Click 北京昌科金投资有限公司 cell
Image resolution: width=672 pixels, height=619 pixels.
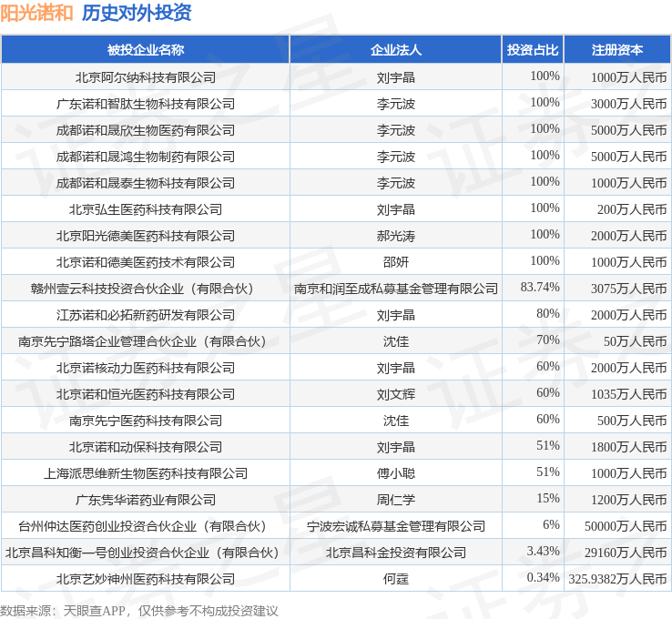395,553
